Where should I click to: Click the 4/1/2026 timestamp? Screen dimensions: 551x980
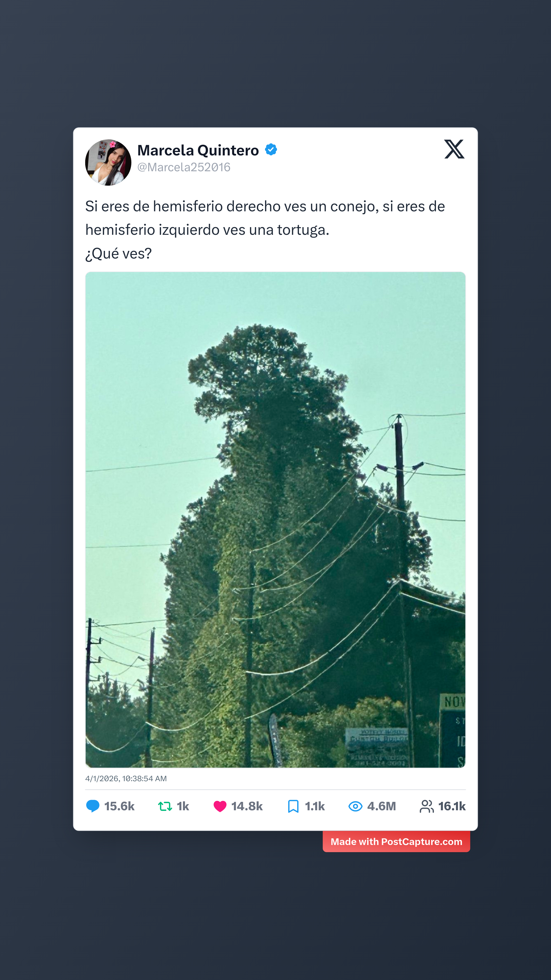pos(126,778)
